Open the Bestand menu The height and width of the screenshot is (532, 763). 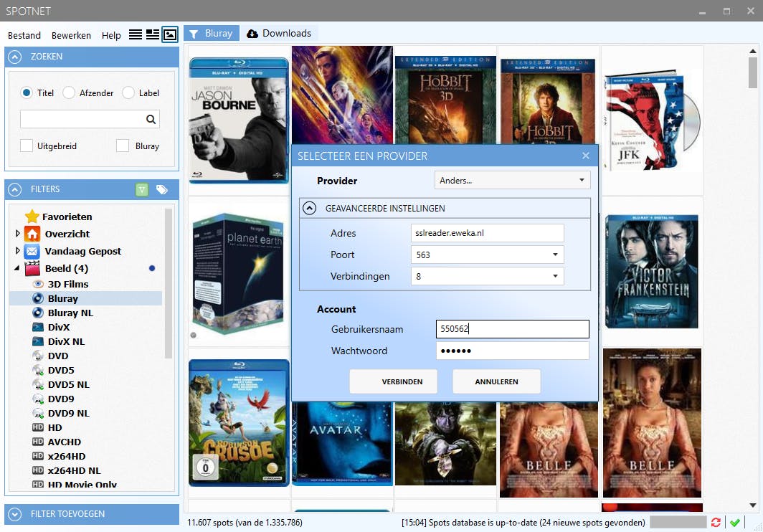pos(24,35)
